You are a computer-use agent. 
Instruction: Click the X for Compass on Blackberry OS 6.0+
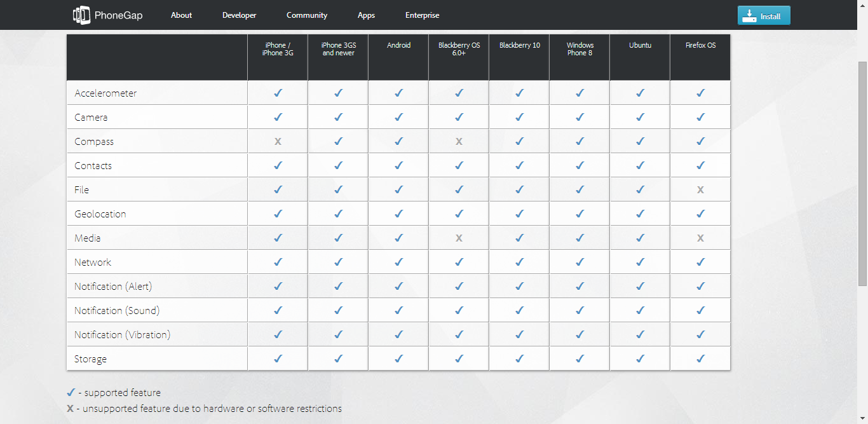[x=459, y=141]
